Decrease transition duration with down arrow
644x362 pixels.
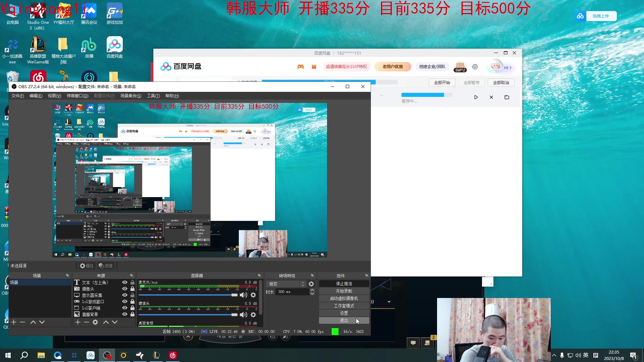point(312,294)
